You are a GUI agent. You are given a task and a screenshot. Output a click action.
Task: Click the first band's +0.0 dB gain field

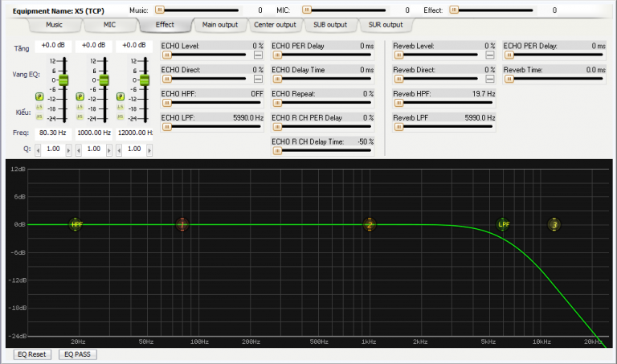tap(53, 45)
